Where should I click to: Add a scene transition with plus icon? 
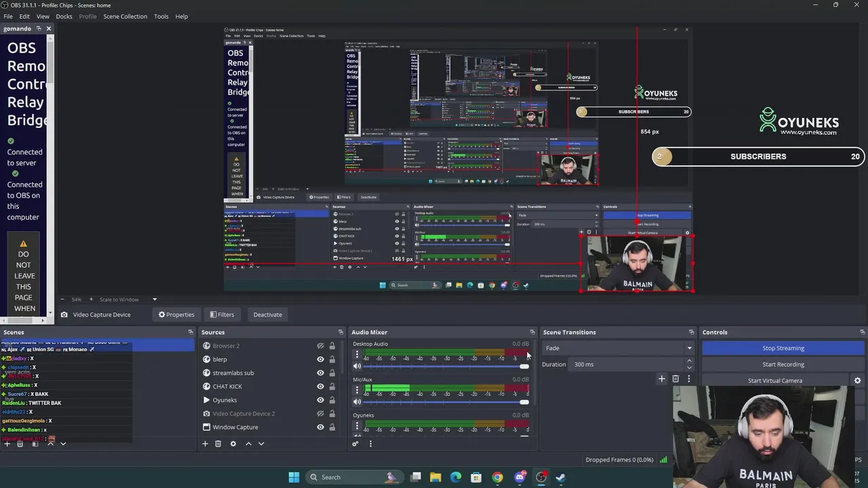pos(662,379)
